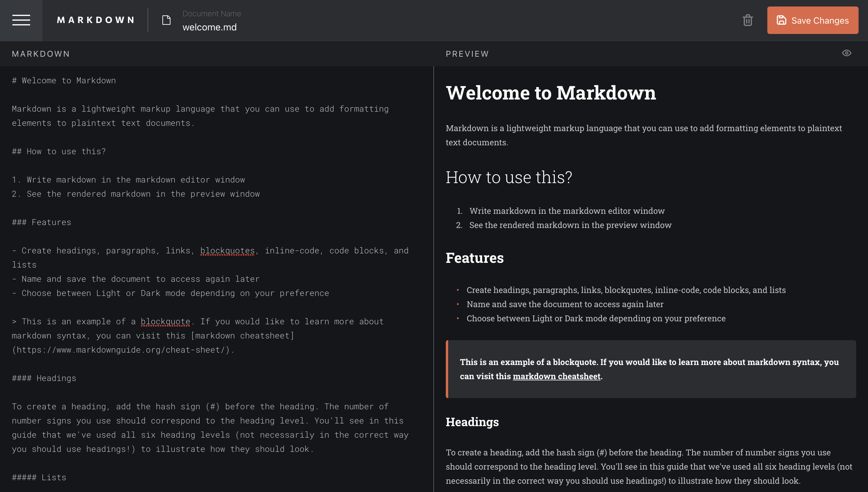Click the Document Name label
The image size is (868, 492).
tap(211, 14)
